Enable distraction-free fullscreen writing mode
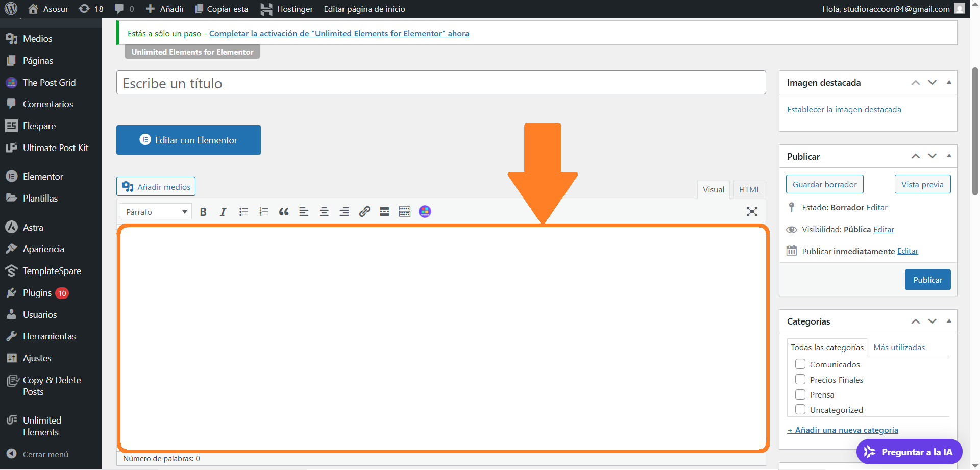This screenshot has height=470, width=980. [x=752, y=212]
